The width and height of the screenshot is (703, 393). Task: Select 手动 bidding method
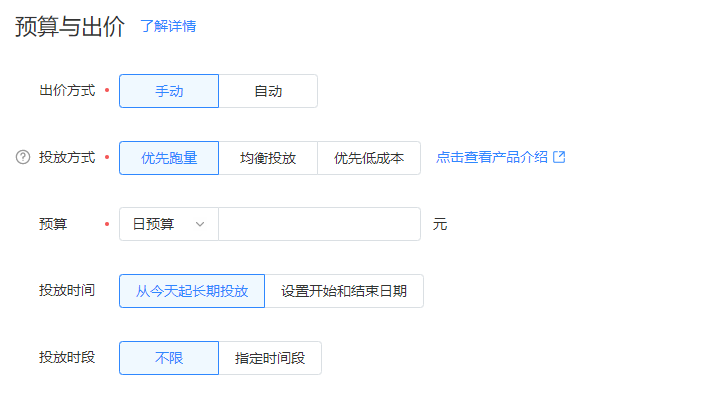[x=169, y=91]
